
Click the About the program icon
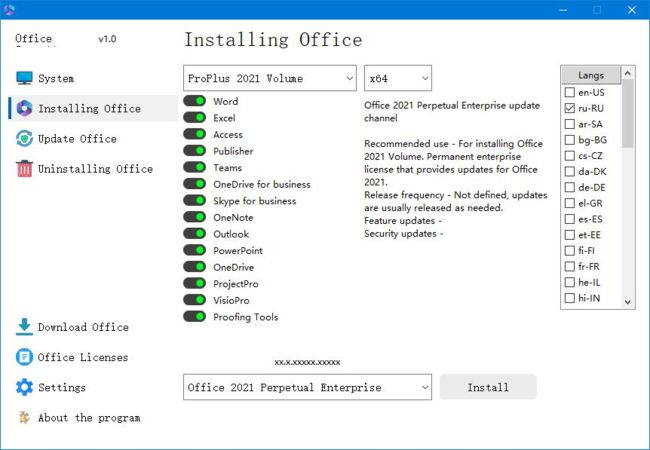click(x=24, y=417)
